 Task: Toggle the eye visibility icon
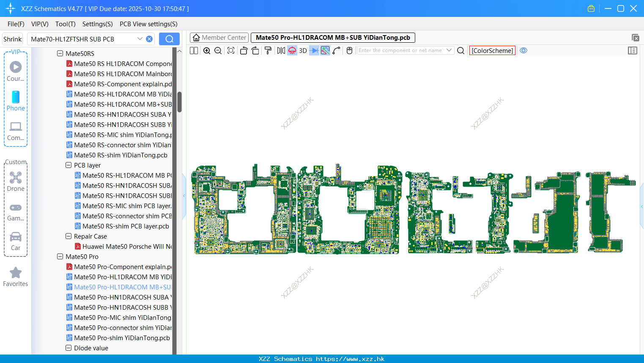523,50
